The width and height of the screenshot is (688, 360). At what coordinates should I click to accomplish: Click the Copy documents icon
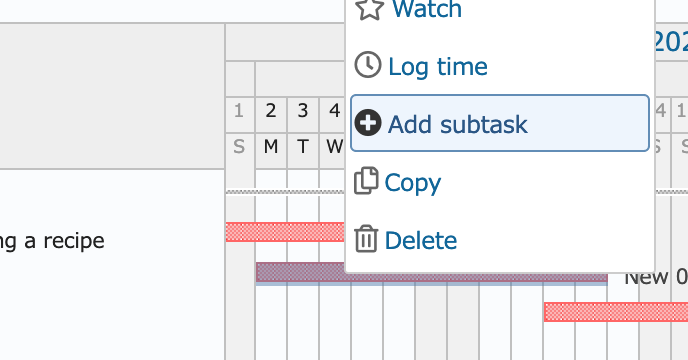366,180
